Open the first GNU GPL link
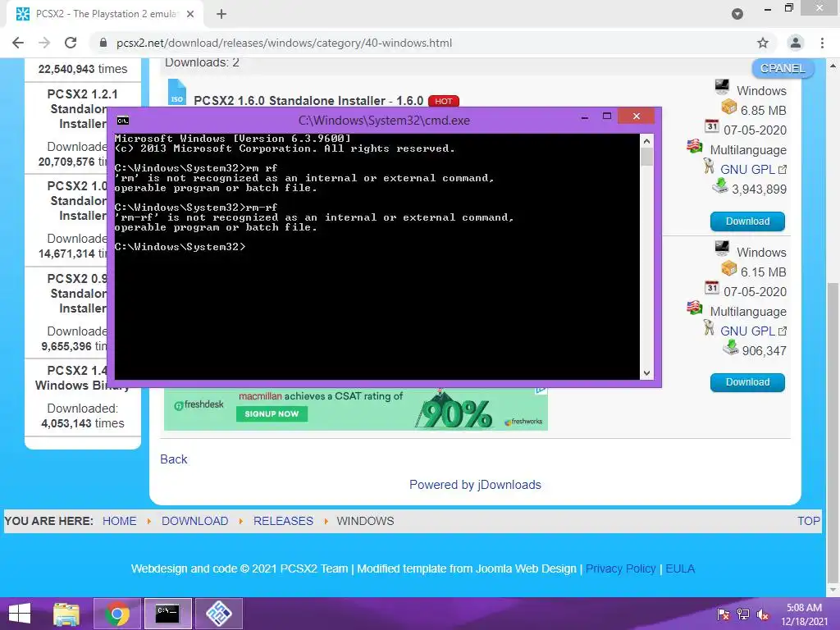840x630 pixels. click(x=748, y=169)
